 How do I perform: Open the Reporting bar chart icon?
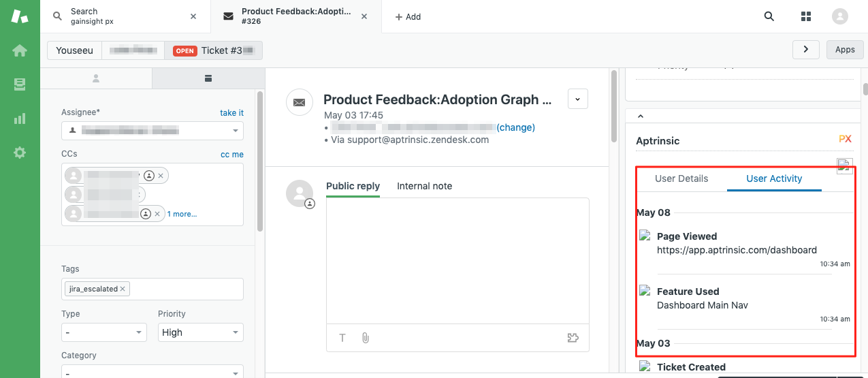[20, 119]
